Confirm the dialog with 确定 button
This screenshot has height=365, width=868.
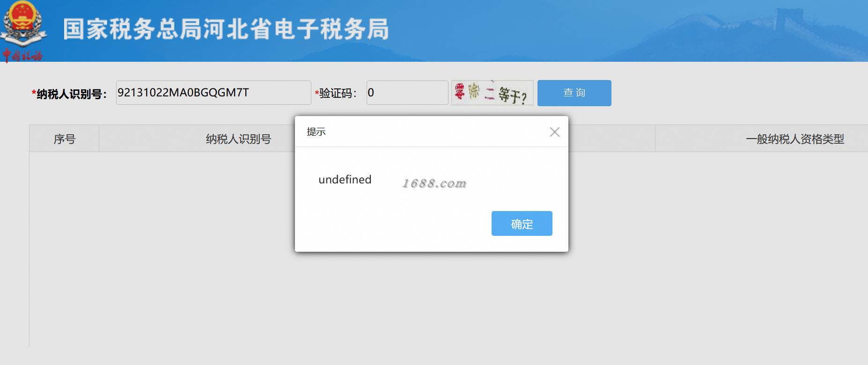pos(522,224)
